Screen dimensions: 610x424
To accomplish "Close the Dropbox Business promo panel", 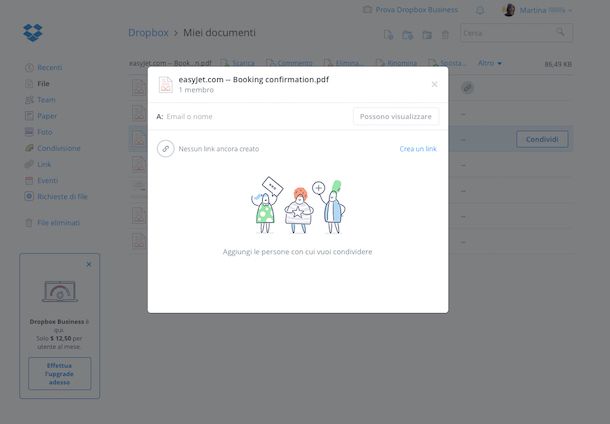I will click(x=89, y=265).
